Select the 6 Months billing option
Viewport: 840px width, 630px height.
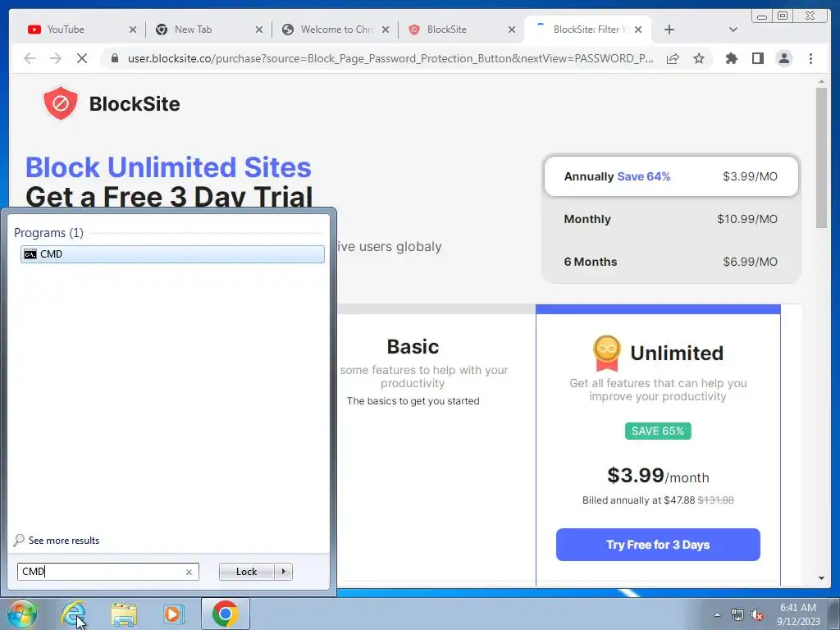(x=671, y=262)
